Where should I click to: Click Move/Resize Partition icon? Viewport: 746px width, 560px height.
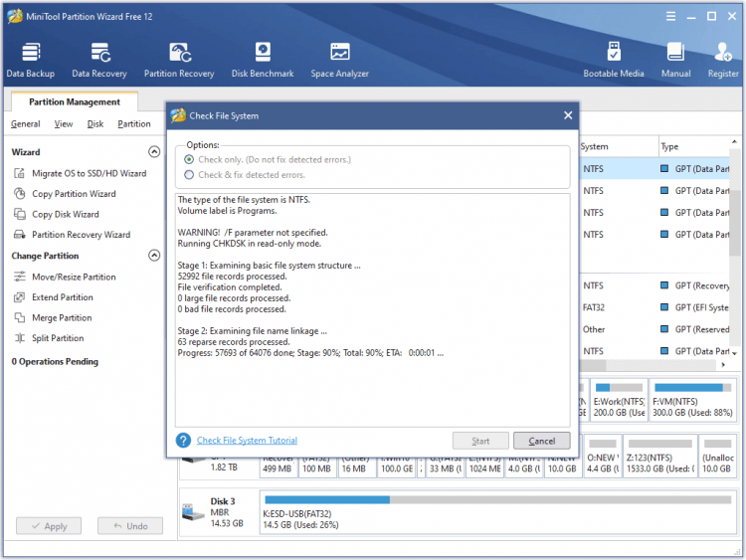pos(20,277)
